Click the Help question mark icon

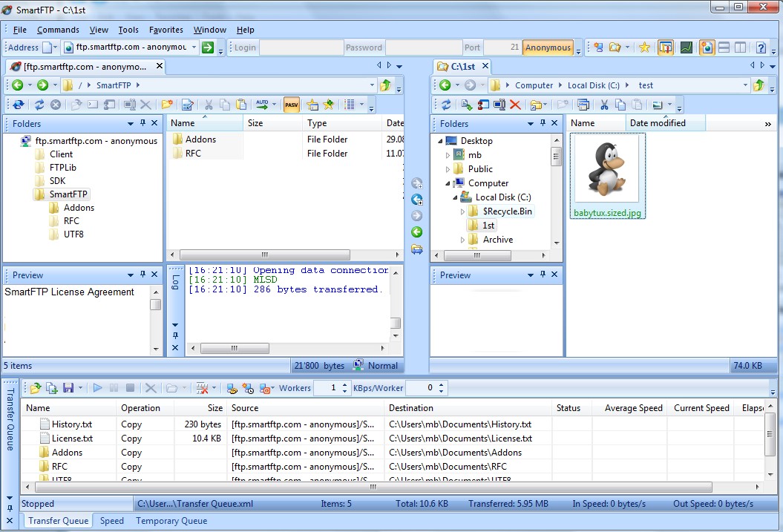pyautogui.click(x=761, y=47)
